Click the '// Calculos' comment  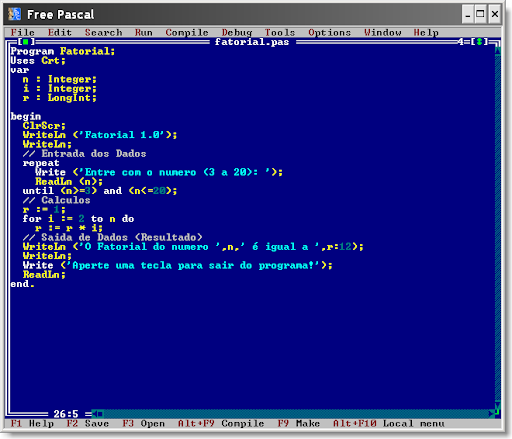[x=56, y=200]
